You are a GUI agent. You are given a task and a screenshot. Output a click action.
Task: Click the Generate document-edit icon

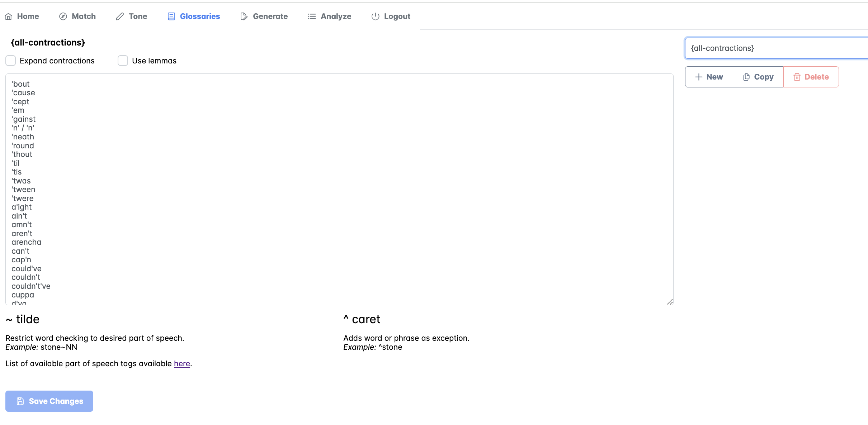click(x=244, y=16)
